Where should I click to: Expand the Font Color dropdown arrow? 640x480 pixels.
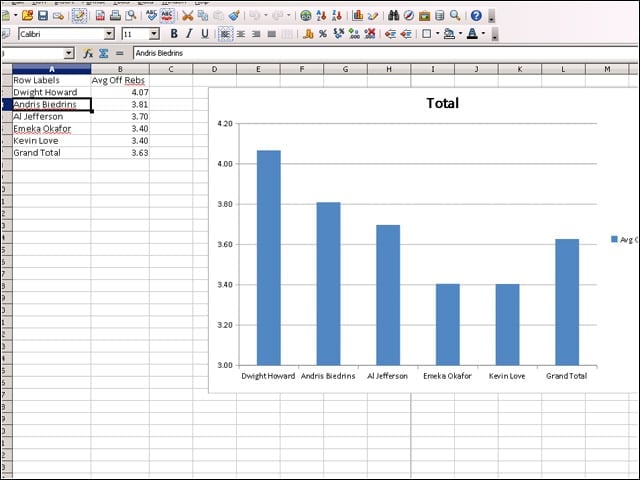[x=484, y=34]
